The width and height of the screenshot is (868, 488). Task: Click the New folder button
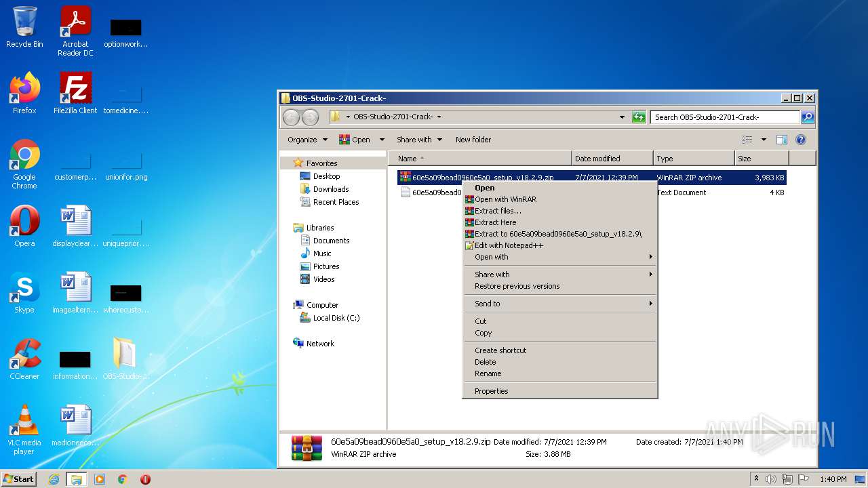click(x=473, y=140)
